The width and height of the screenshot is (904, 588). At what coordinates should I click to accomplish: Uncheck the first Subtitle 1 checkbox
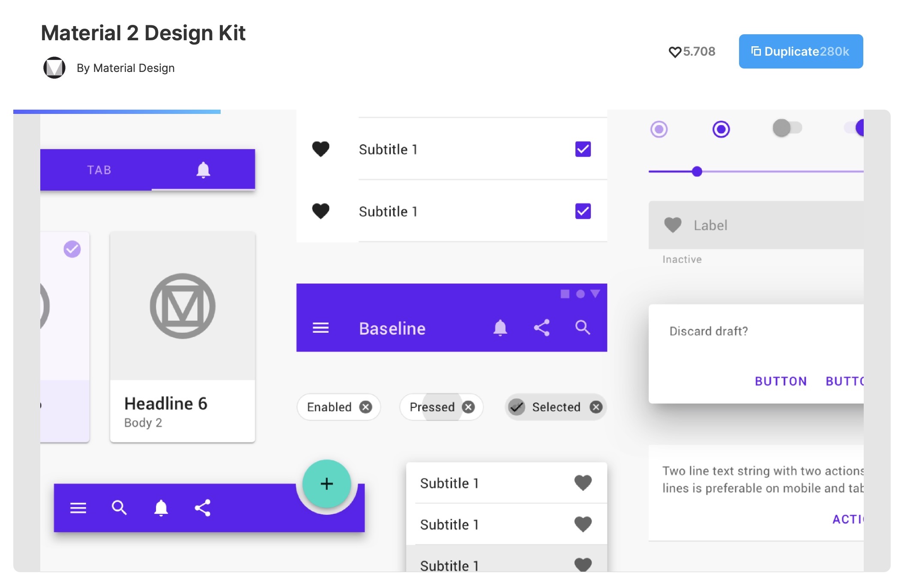pyautogui.click(x=583, y=149)
